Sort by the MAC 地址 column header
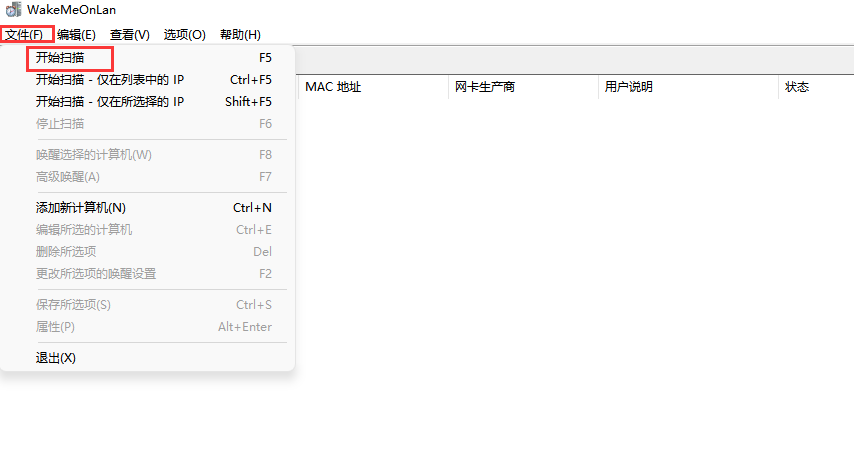Image resolution: width=854 pixels, height=472 pixels. pos(333,87)
